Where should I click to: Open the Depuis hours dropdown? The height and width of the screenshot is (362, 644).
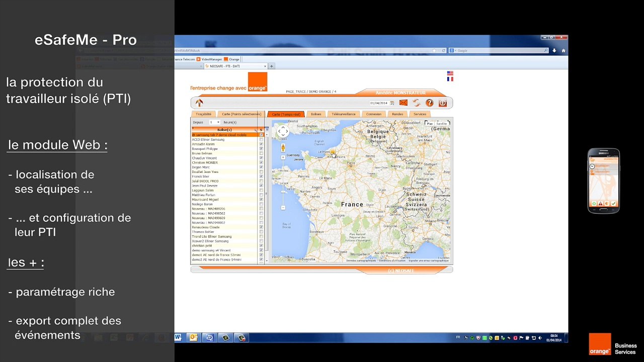(214, 122)
